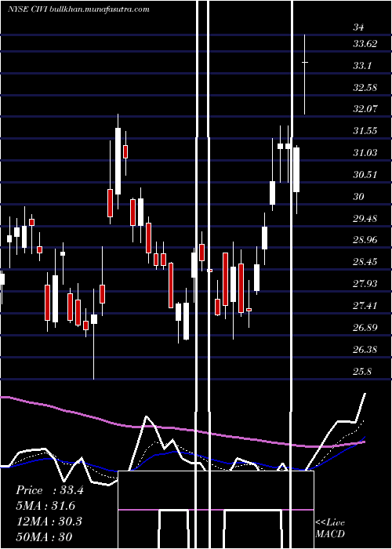This screenshot has height=549, width=392.
Task: Select the 28.45 price axis label
Action: coord(365,262)
